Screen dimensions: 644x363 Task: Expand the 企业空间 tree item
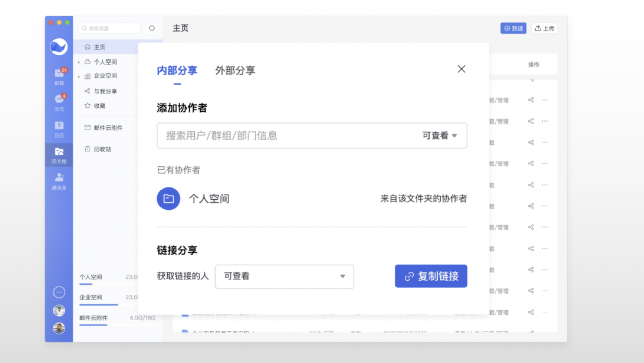click(x=79, y=76)
